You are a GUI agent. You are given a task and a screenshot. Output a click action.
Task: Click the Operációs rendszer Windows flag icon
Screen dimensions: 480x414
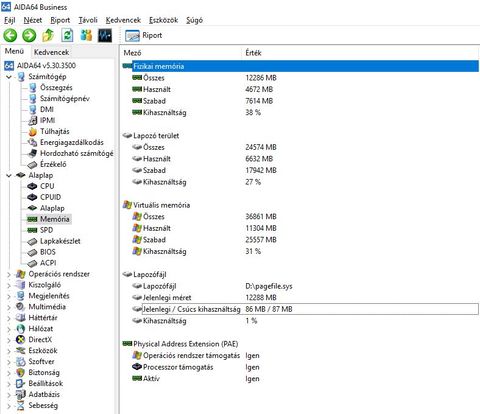tap(21, 274)
